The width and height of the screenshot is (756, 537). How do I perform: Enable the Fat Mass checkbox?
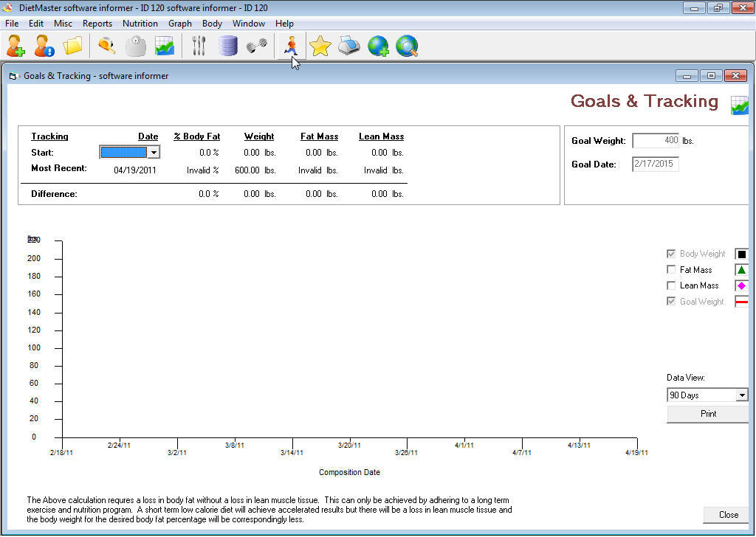[x=671, y=269]
